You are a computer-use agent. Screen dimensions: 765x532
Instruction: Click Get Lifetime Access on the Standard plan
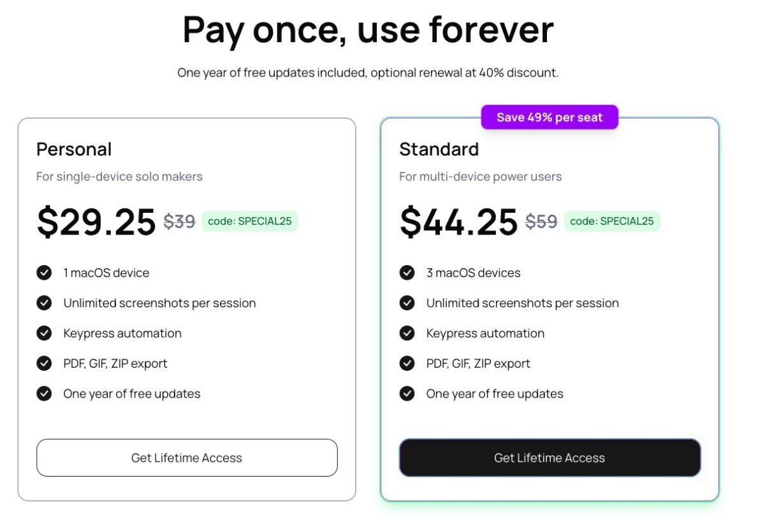tap(550, 457)
